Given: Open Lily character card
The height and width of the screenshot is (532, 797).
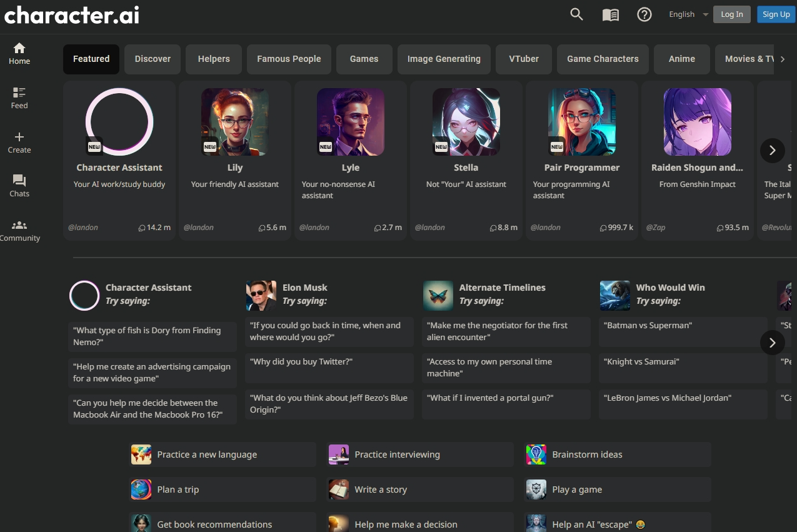Looking at the screenshot, I should (x=235, y=160).
